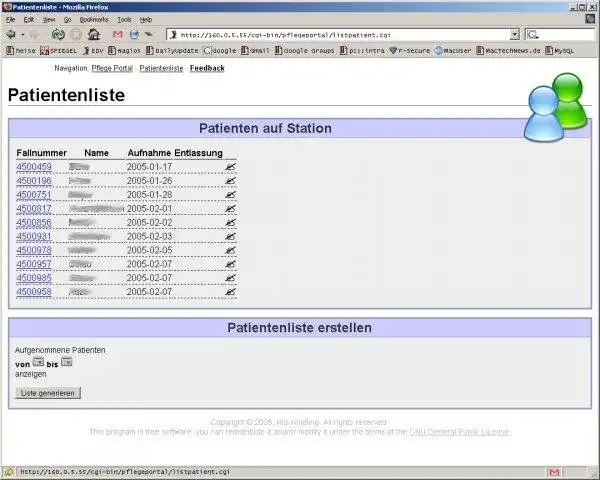Open the F-Secure bookmark
Image resolution: width=600 pixels, height=480 pixels.
pyautogui.click(x=410, y=51)
